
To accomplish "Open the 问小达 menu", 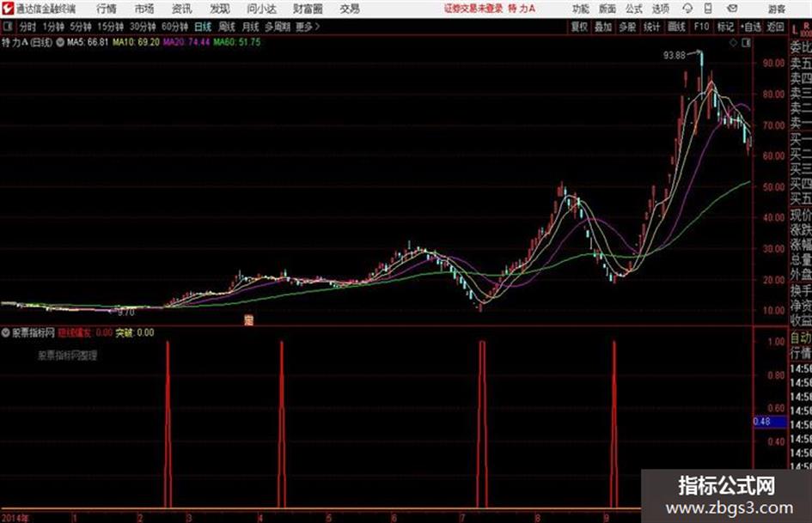I will (x=261, y=9).
